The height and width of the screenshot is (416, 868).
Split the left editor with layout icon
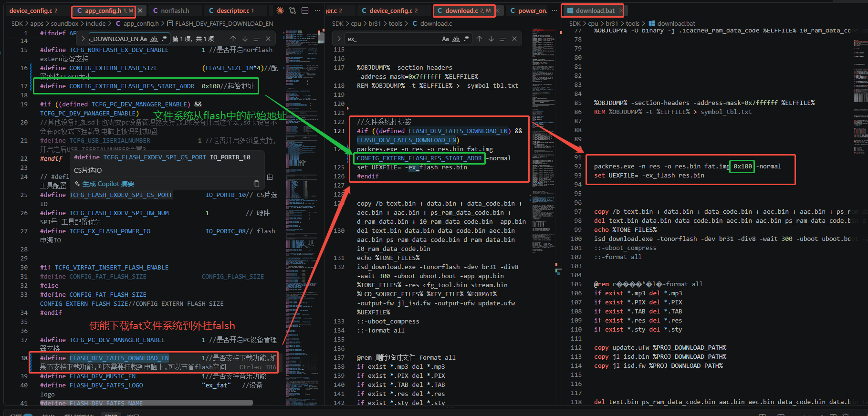tap(305, 10)
